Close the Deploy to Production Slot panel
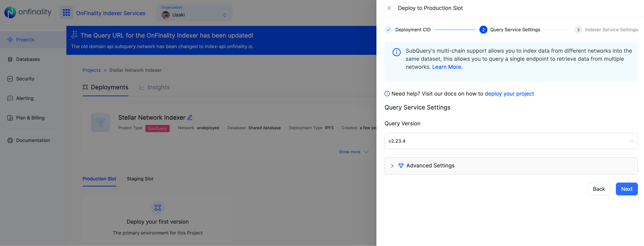The width and height of the screenshot is (644, 246). tap(389, 8)
